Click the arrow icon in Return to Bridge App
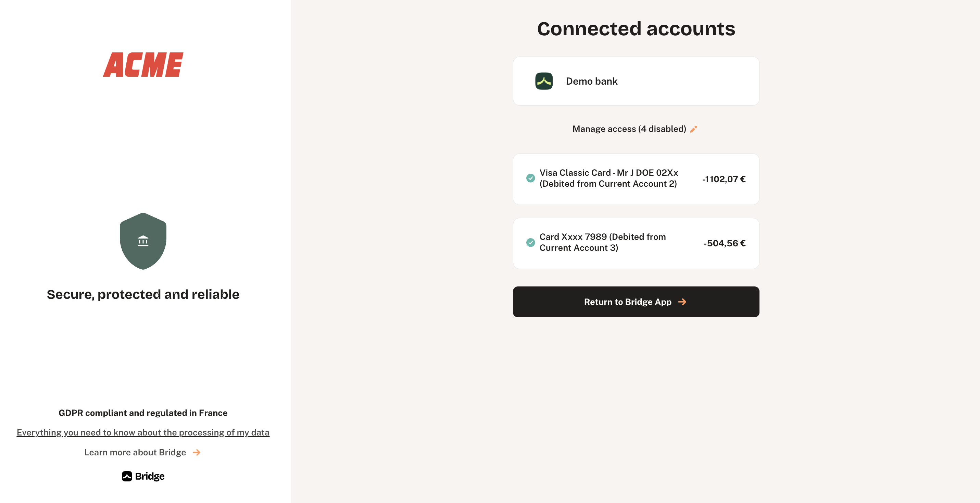 (x=682, y=302)
